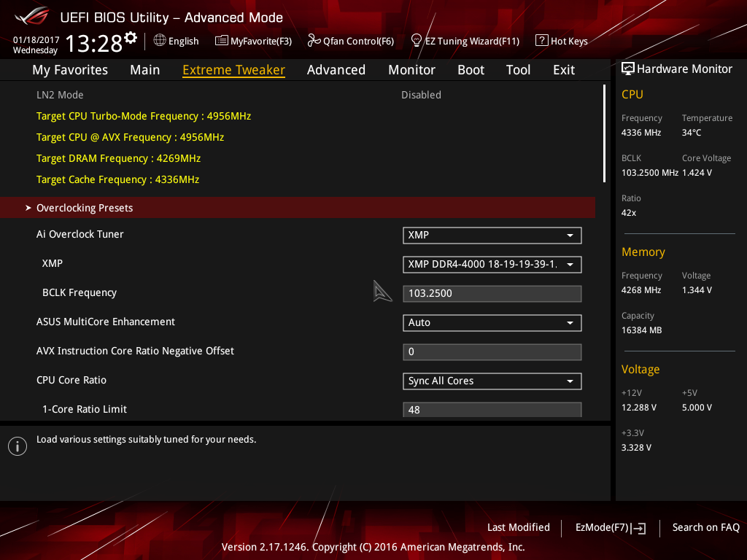This screenshot has height=560, width=747.
Task: Open Search on FAQ
Action: click(x=705, y=528)
